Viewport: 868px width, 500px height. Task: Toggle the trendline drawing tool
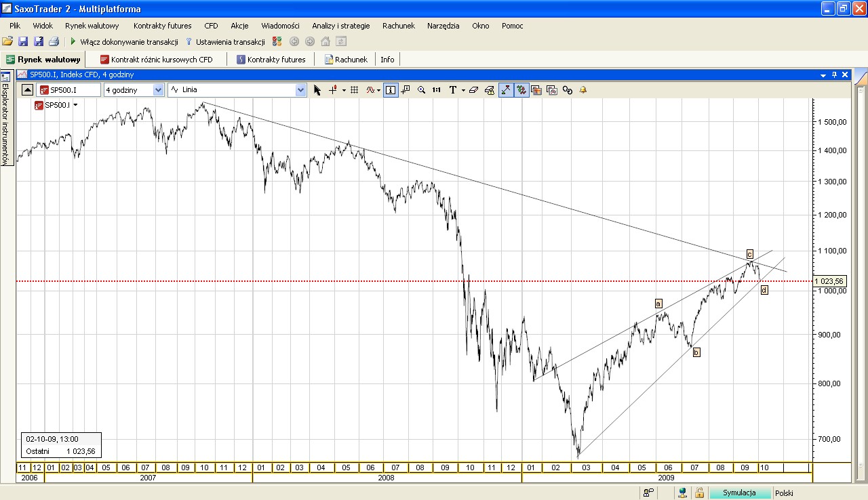tap(507, 89)
